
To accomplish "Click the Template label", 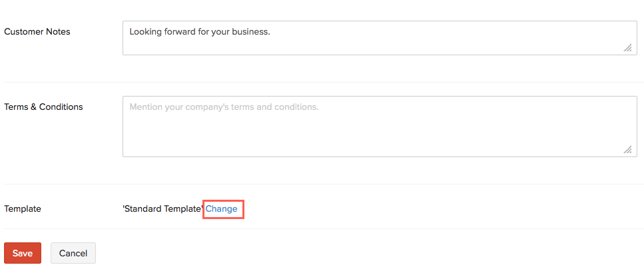I will tap(23, 208).
